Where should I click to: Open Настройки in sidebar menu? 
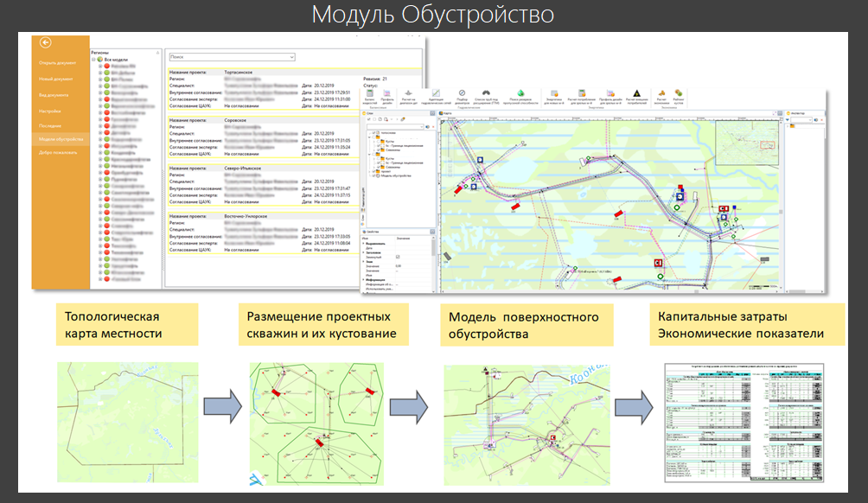50,111
